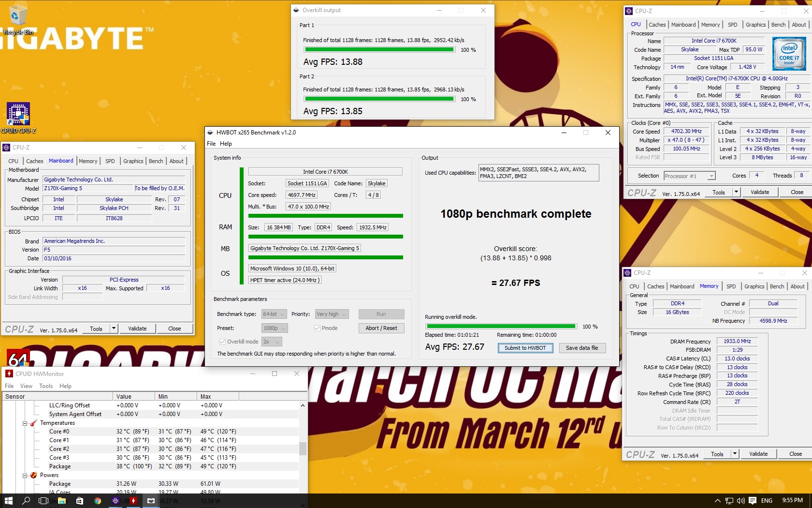
Task: Click the Sensor column header in HWMonitor
Action: coord(57,396)
